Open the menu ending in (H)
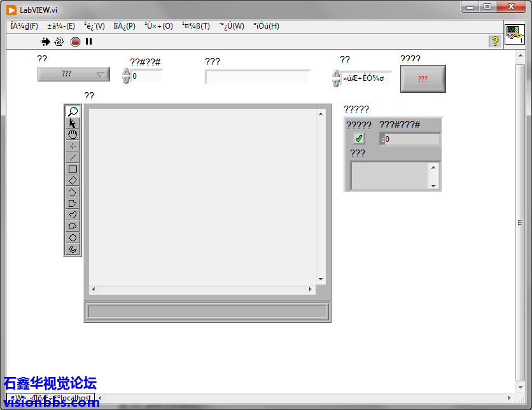Viewport: 532px width, 410px height. click(266, 26)
